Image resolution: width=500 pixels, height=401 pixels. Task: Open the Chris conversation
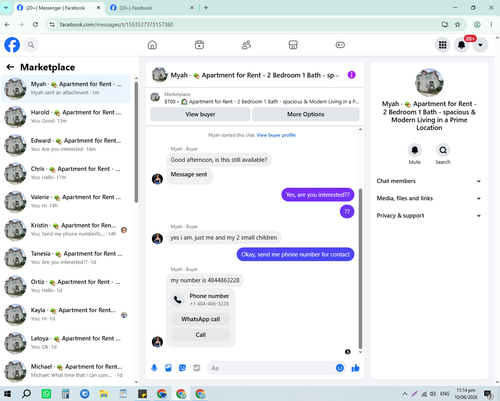66,173
